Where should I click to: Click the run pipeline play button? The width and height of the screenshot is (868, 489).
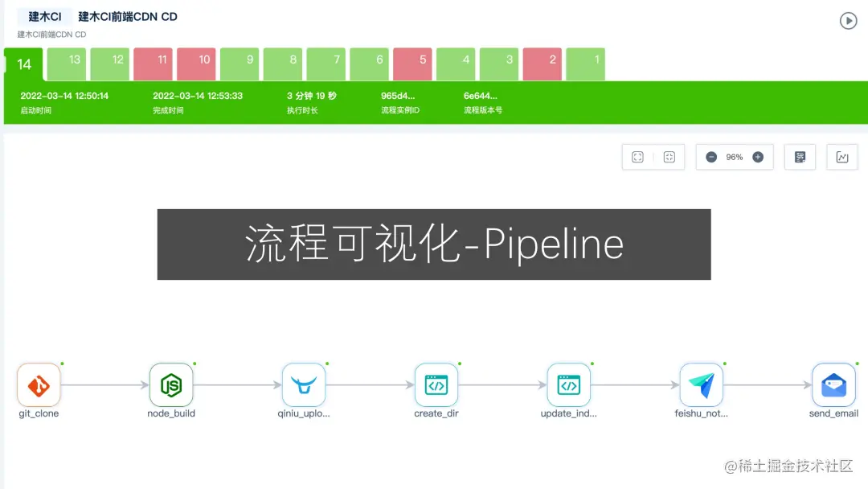point(848,21)
